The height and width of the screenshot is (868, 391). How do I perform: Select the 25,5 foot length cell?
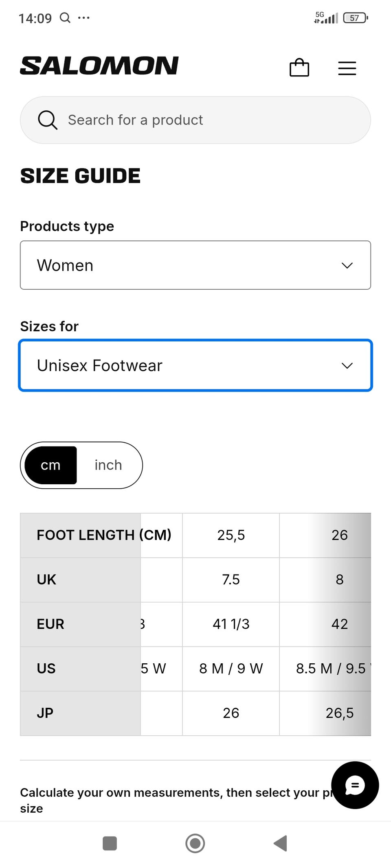click(231, 535)
